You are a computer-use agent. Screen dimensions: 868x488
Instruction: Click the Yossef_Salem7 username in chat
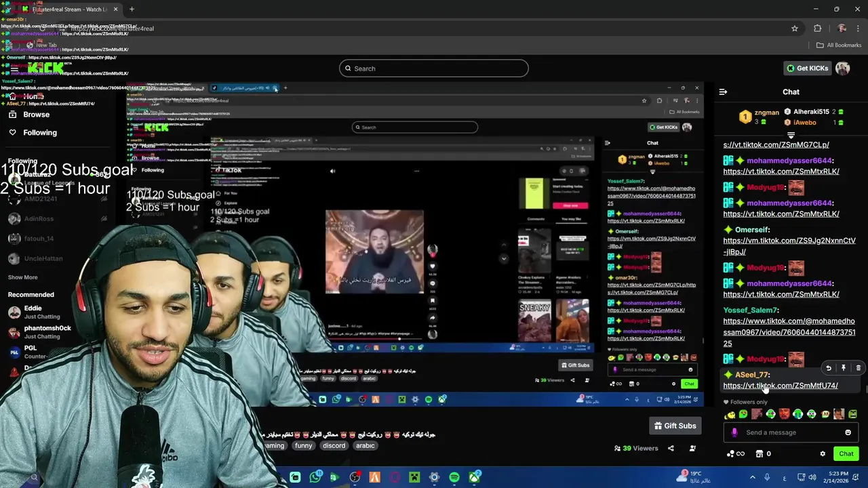pos(751,310)
